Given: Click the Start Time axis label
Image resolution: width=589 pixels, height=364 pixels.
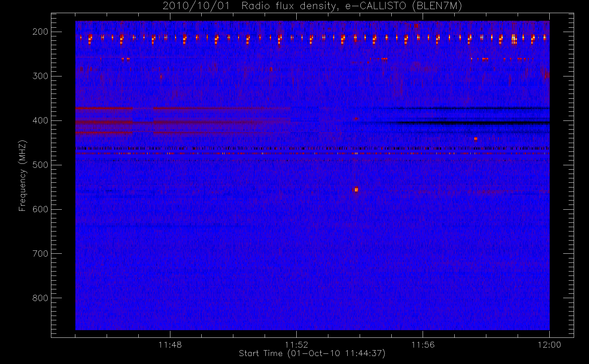Looking at the screenshot, I should pyautogui.click(x=312, y=353).
